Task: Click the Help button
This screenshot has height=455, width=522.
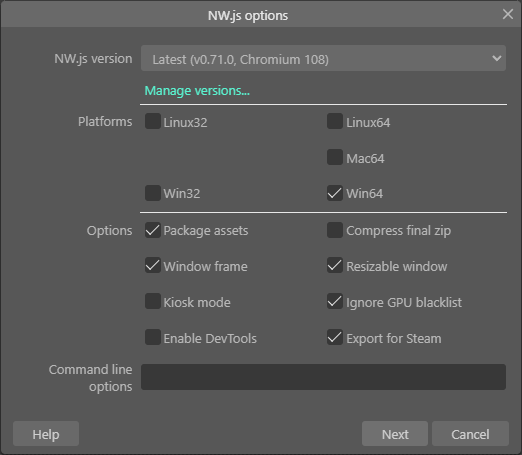Action: (46, 434)
